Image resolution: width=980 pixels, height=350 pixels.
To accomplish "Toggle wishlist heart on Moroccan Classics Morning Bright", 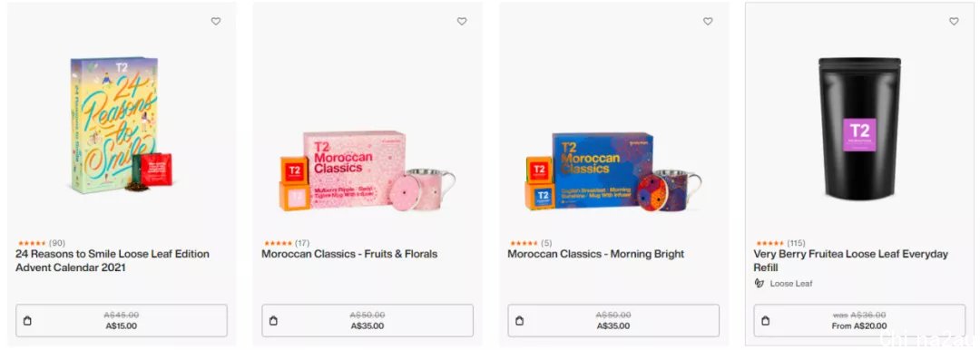I will tap(708, 21).
